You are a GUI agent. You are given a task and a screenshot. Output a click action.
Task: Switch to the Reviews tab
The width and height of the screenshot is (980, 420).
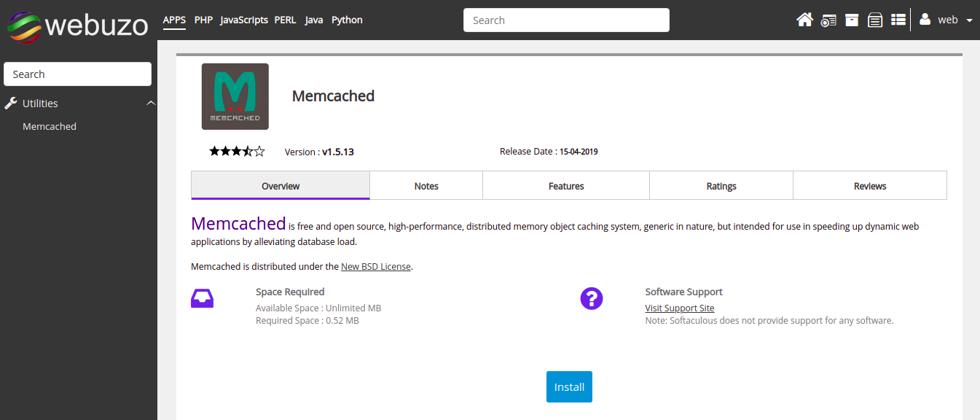[870, 185]
